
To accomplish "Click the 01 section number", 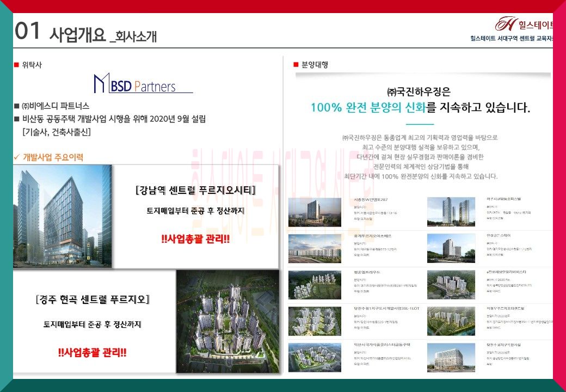I will coord(27,30).
